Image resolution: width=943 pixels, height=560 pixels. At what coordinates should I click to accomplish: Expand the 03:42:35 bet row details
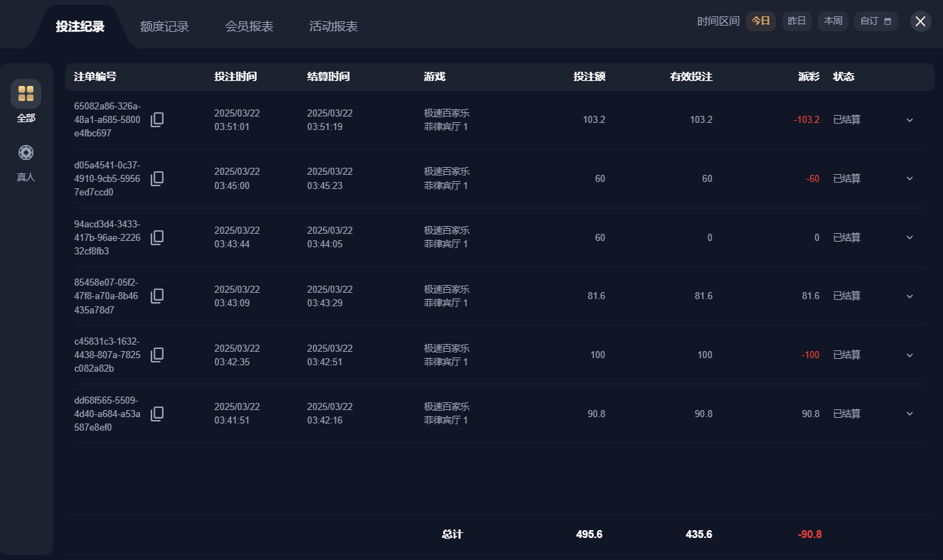coord(910,355)
